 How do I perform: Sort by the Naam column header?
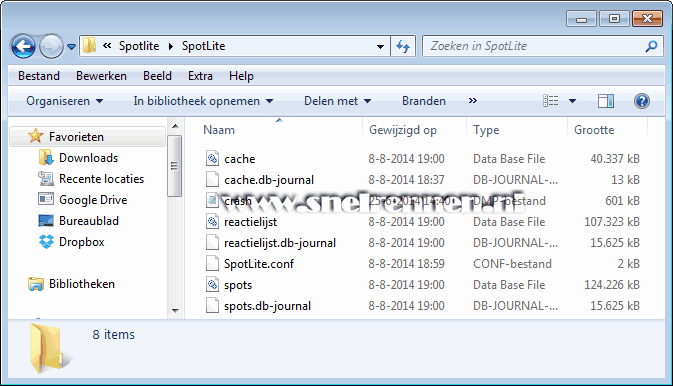218,130
